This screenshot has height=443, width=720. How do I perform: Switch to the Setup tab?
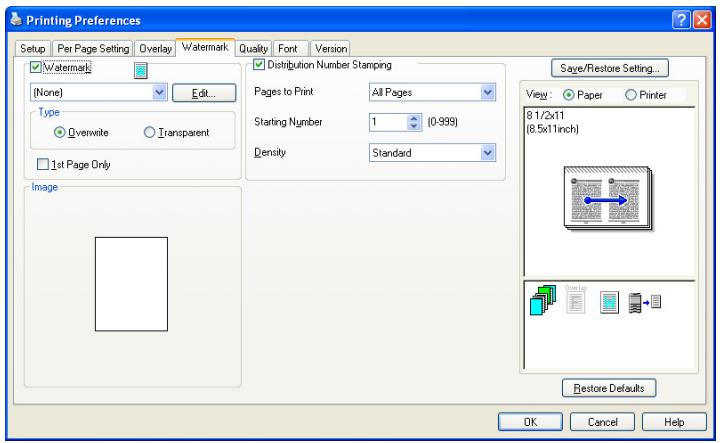[x=33, y=48]
